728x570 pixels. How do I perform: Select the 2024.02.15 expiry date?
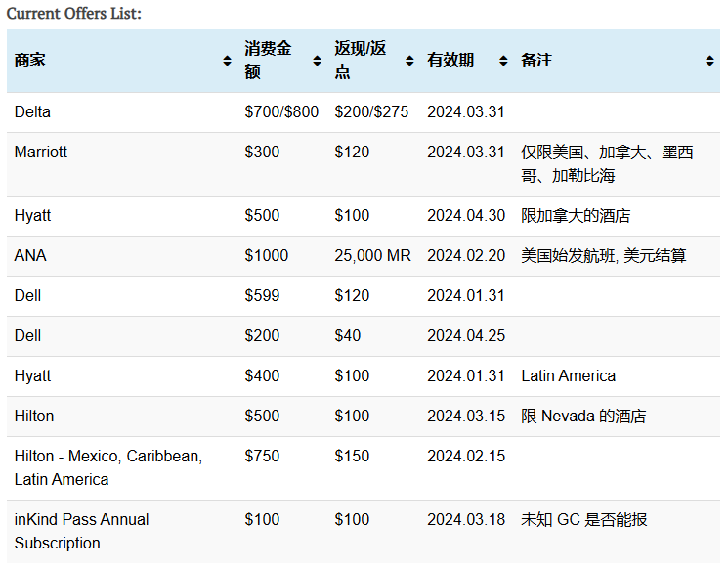[466, 456]
